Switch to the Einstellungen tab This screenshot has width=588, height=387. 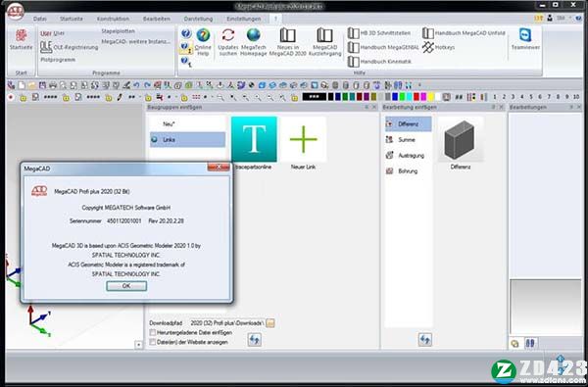[244, 19]
